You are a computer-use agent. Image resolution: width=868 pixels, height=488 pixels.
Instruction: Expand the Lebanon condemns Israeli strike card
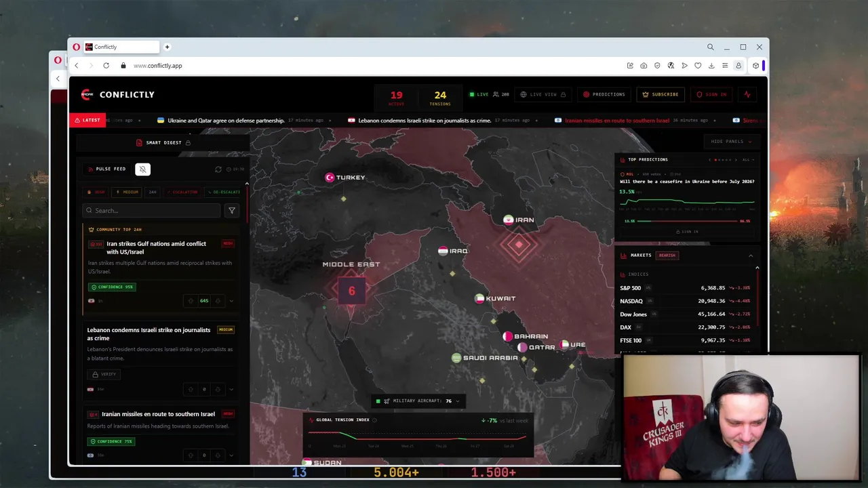(x=231, y=390)
